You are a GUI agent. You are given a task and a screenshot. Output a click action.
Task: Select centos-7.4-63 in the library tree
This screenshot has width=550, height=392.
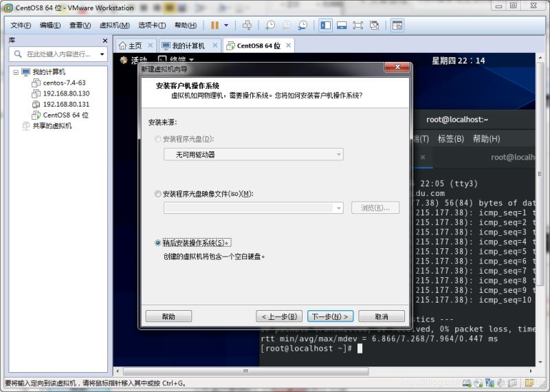point(64,83)
